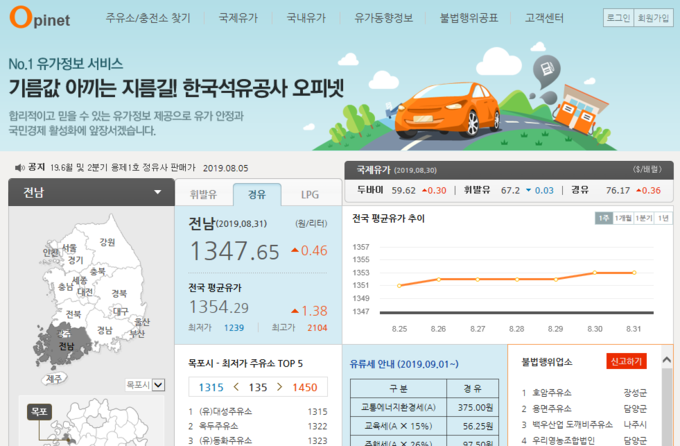Expand the 전남 region dropdown
Viewport: 680px width, 446px height.
pos(92,192)
